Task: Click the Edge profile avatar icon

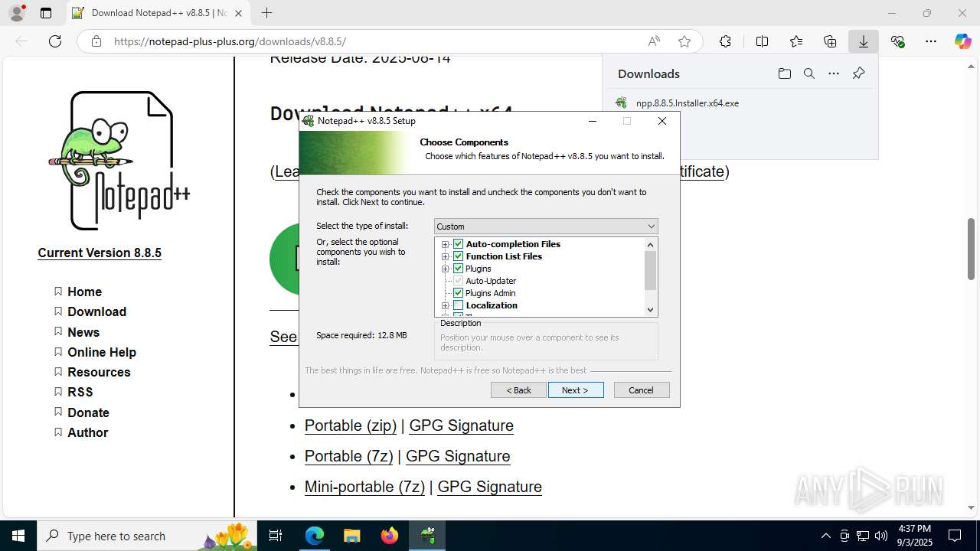Action: [x=17, y=13]
